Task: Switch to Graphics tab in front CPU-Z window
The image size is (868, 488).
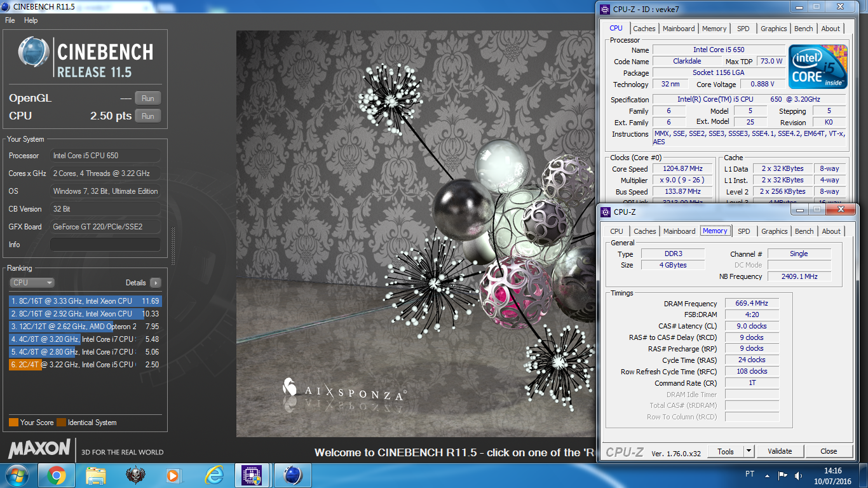Action: 775,231
